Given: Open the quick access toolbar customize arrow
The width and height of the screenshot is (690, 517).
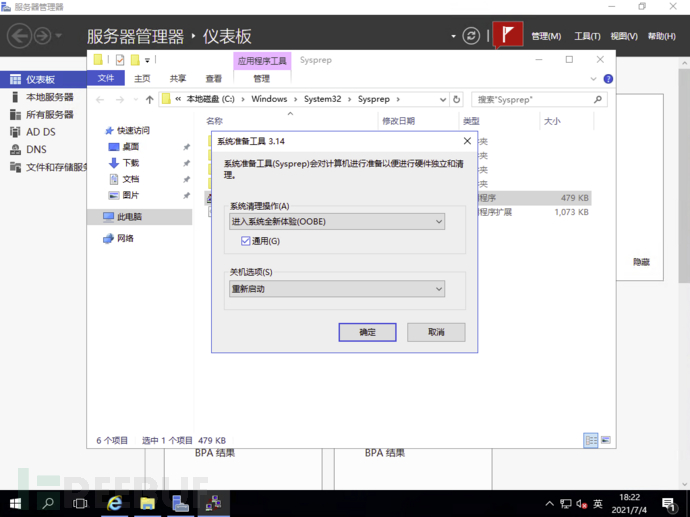Looking at the screenshot, I should (x=147, y=60).
